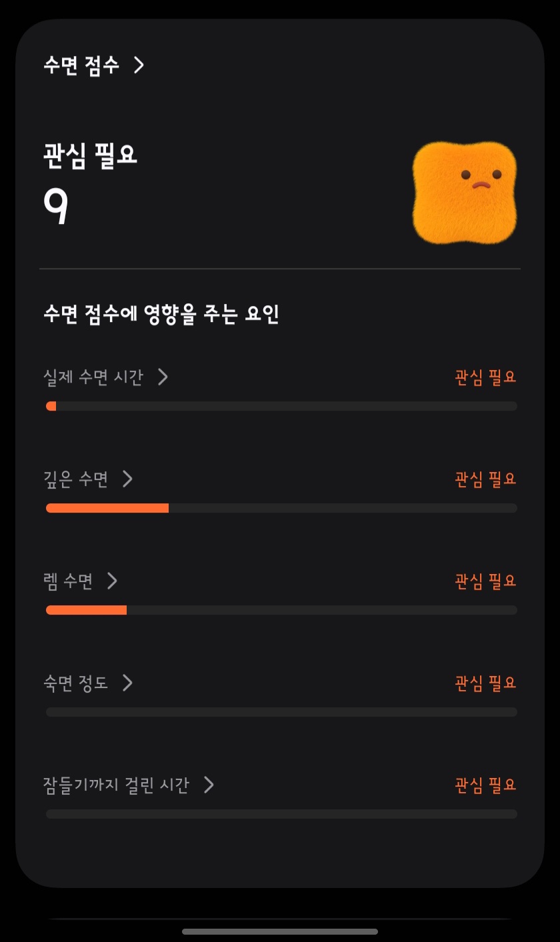This screenshot has width=560, height=942.
Task: Expand the 렘 수면 chevron arrow
Action: 112,581
